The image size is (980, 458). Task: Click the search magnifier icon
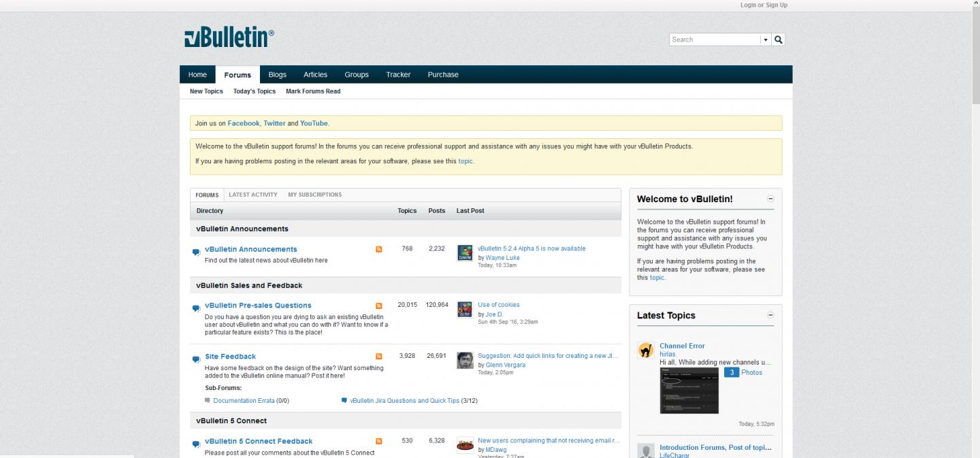pyautogui.click(x=779, y=39)
